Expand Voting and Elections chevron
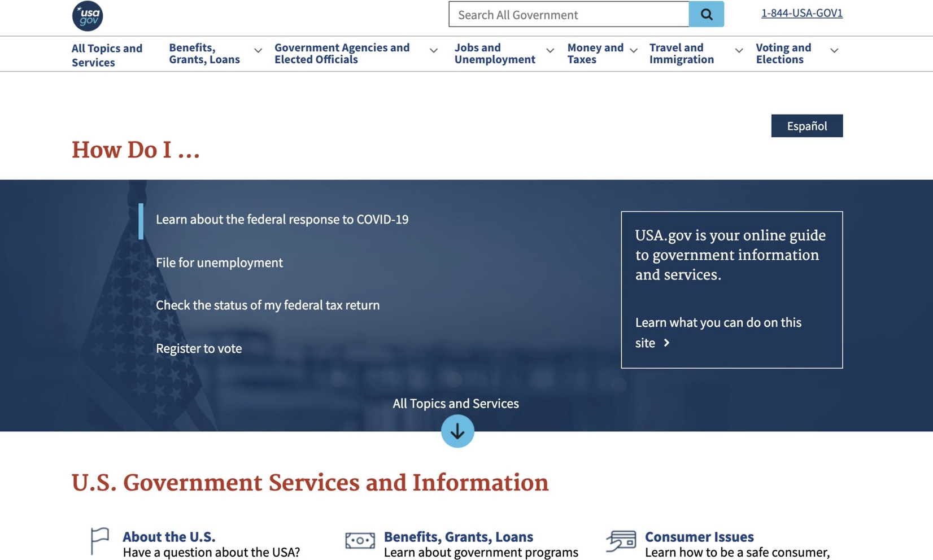933x560 pixels. point(834,51)
